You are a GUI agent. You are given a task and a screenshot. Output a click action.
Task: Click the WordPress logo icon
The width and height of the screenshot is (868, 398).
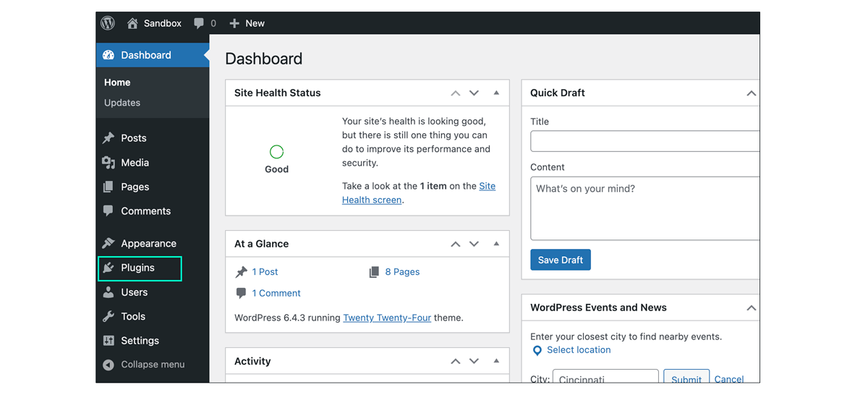coord(108,23)
